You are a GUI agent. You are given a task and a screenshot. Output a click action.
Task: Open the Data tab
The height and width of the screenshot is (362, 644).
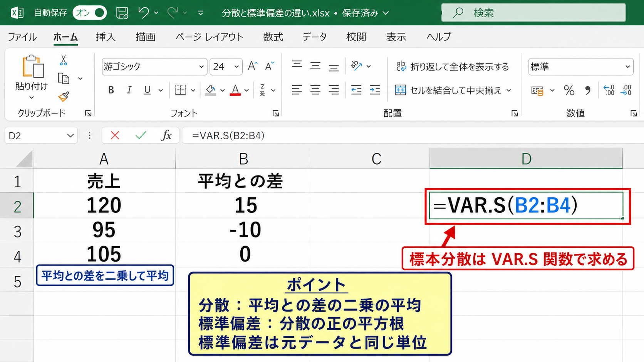[314, 37]
